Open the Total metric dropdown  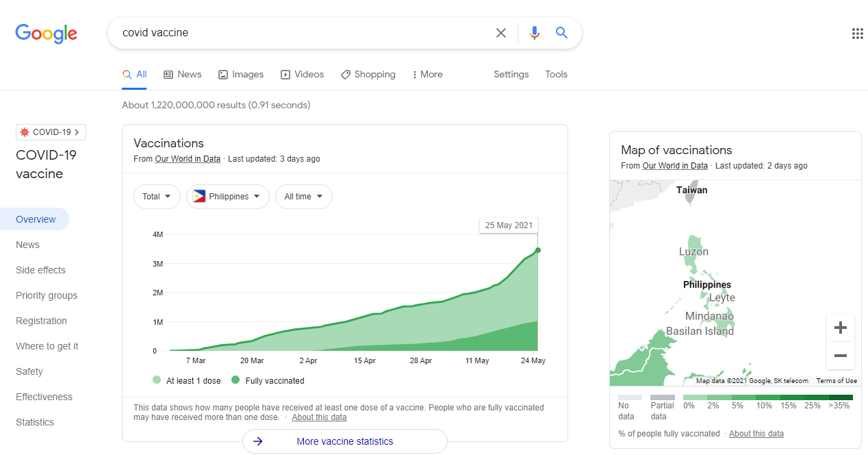(x=157, y=197)
